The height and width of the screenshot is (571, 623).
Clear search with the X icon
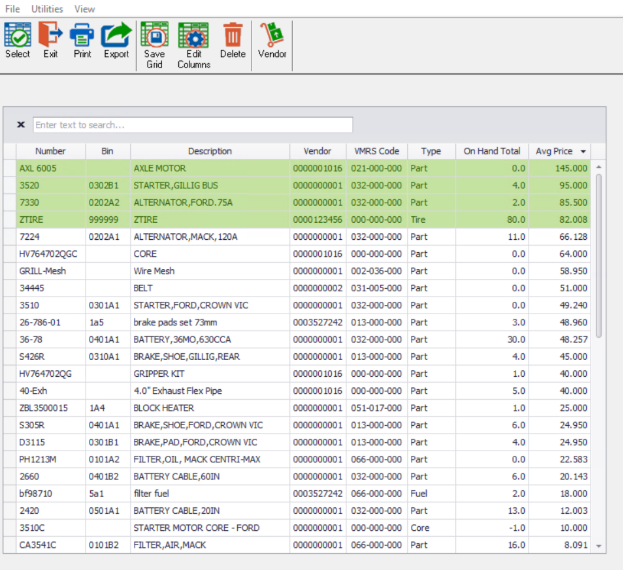coord(21,125)
